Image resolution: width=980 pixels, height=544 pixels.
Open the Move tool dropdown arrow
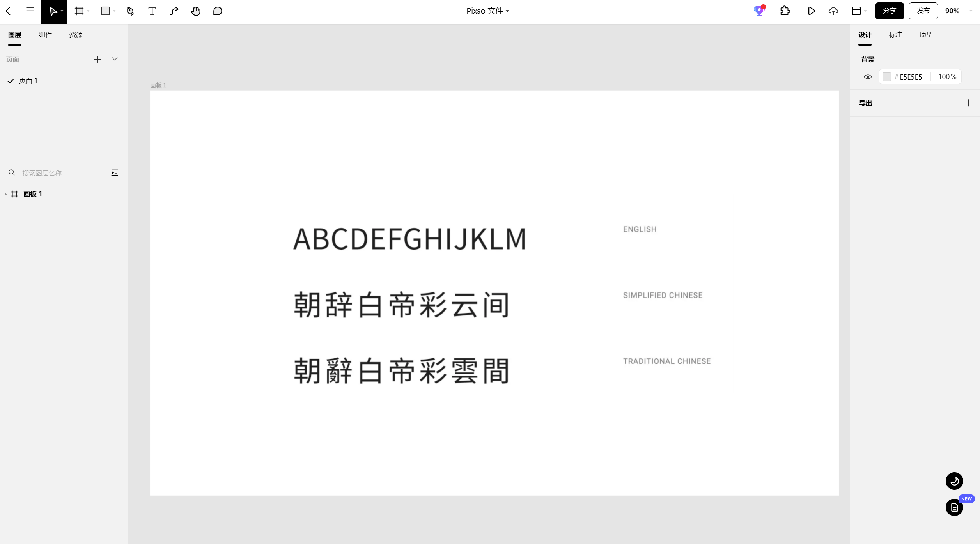tap(62, 11)
